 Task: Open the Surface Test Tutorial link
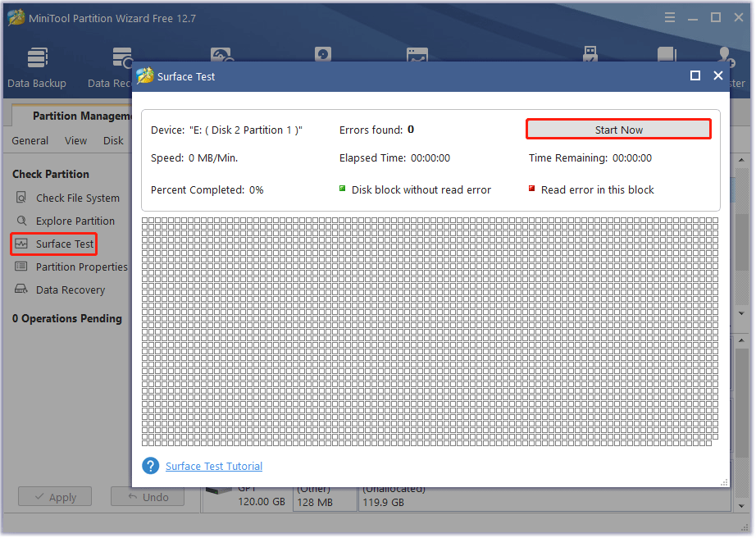[x=213, y=466]
